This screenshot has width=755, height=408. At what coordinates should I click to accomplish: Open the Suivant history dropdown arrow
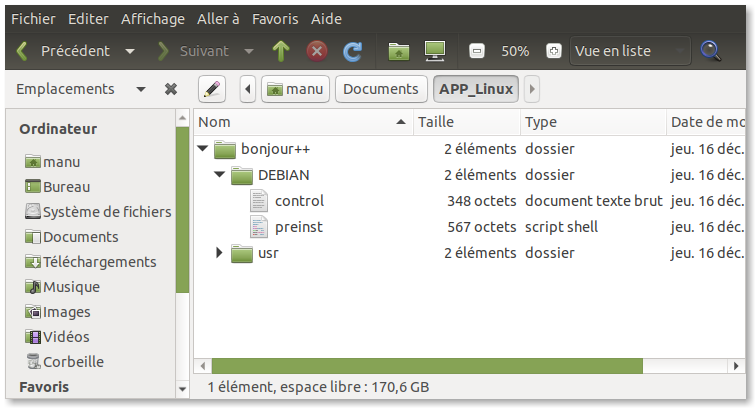[x=248, y=51]
